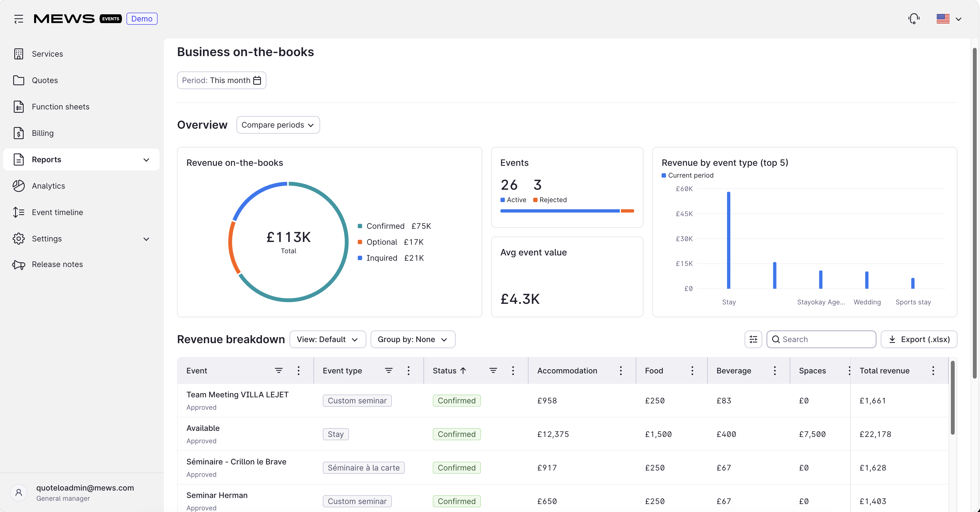This screenshot has height=512, width=980.
Task: Open Team Meeting VILLA LEJET event
Action: tap(237, 395)
